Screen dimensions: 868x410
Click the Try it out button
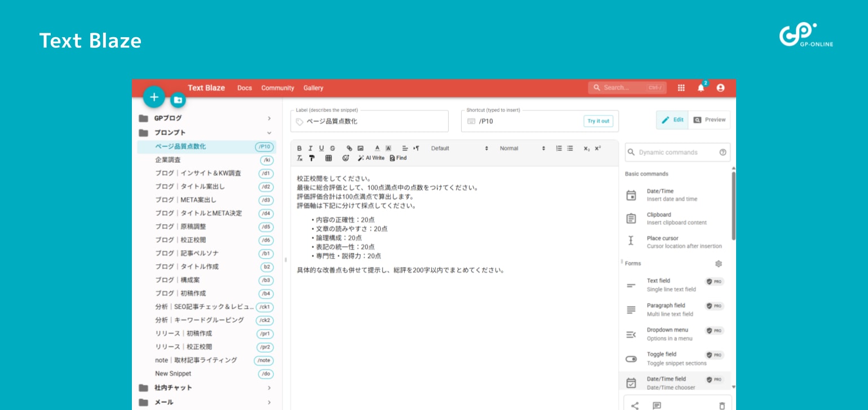[x=598, y=121]
